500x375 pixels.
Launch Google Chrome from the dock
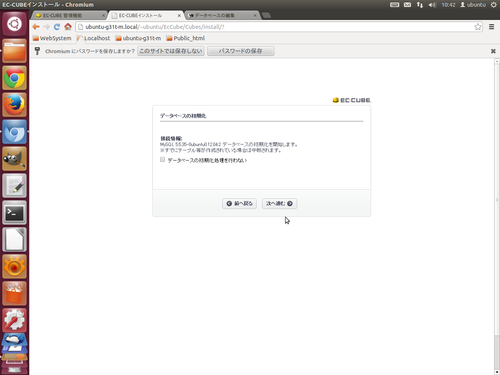(14, 78)
